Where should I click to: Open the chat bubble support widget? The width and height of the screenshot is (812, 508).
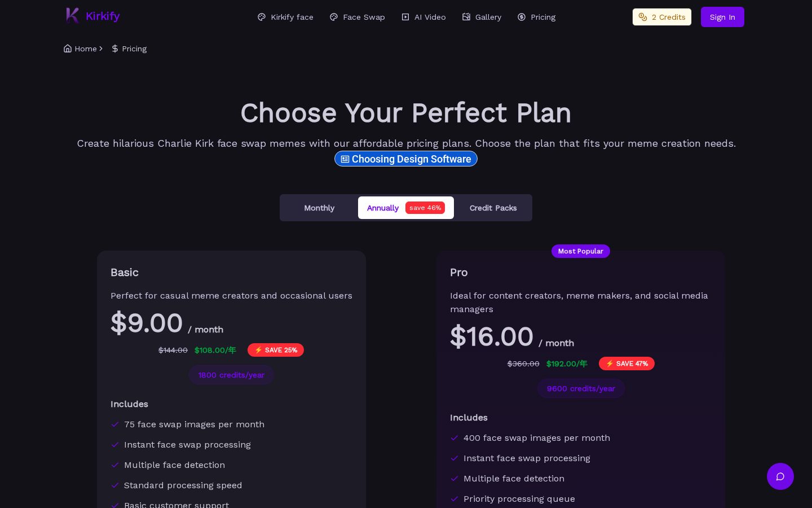click(x=780, y=476)
